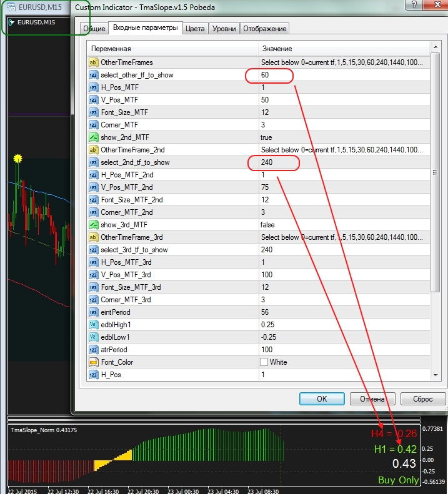This screenshot has width=448, height=494.
Task: Click the string icon beside OtherTimeFrame_3rd
Action: [x=93, y=237]
